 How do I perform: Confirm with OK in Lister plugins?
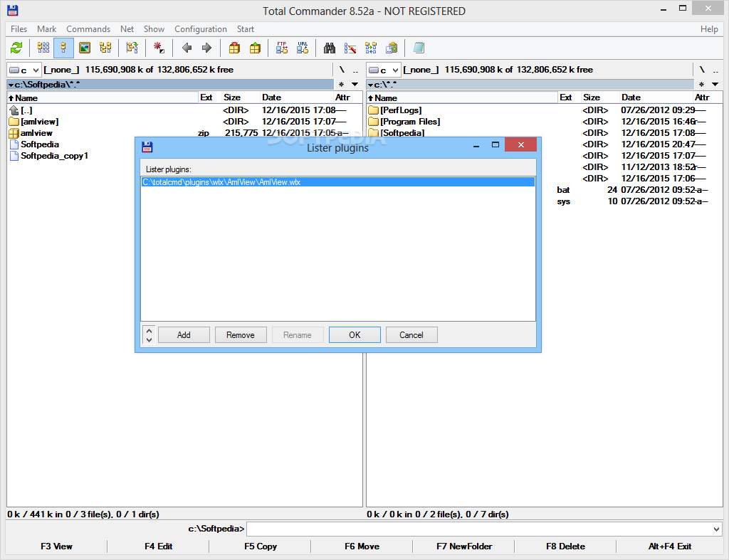[x=355, y=335]
